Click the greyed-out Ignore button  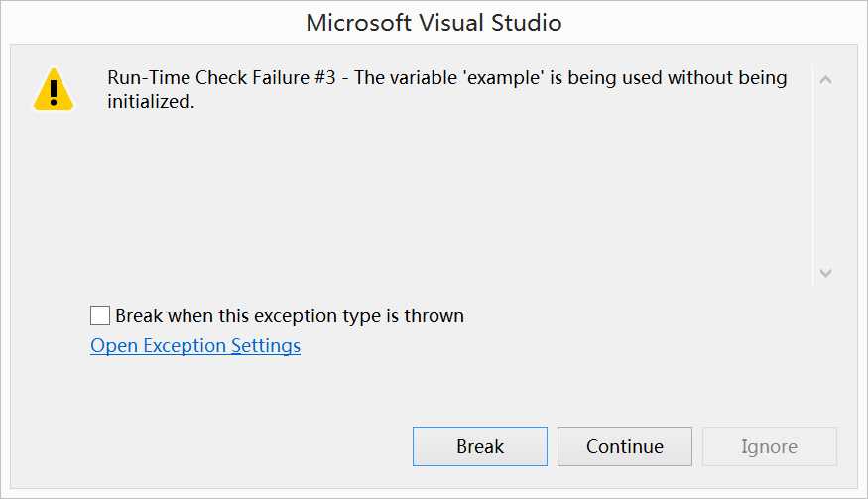coord(770,446)
